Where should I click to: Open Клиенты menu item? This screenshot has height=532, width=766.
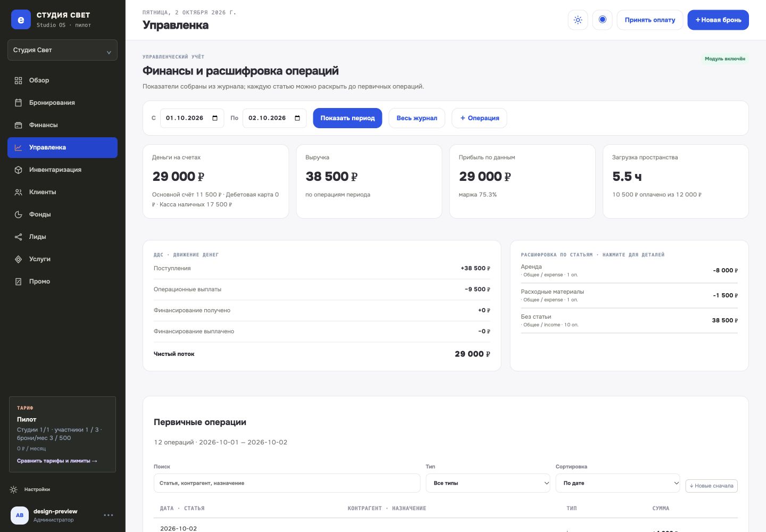click(62, 192)
